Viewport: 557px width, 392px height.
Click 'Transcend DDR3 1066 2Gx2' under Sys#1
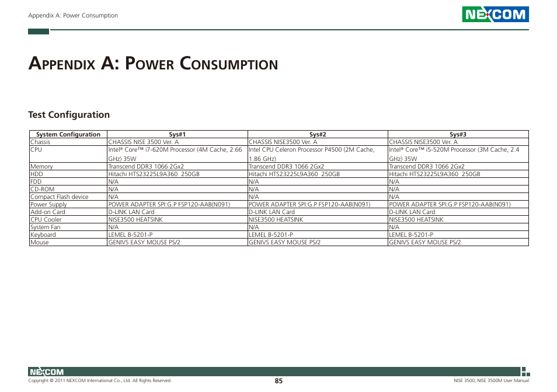[x=146, y=166]
